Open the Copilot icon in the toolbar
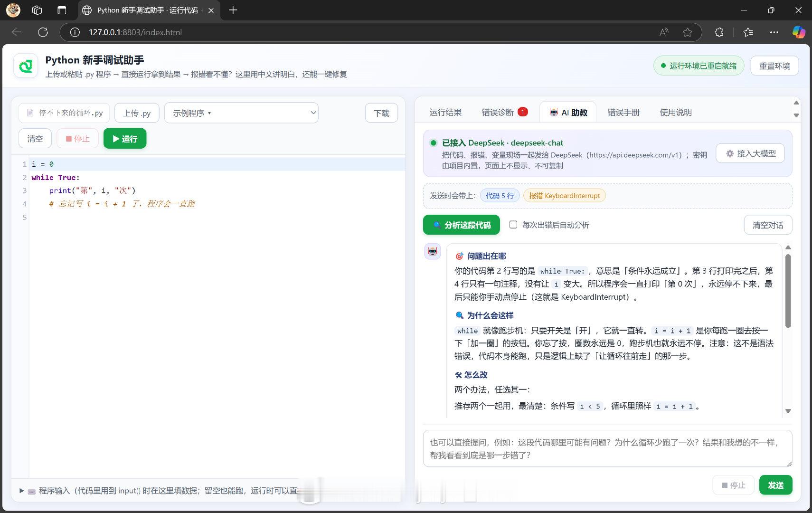This screenshot has height=513, width=812. pos(799,32)
